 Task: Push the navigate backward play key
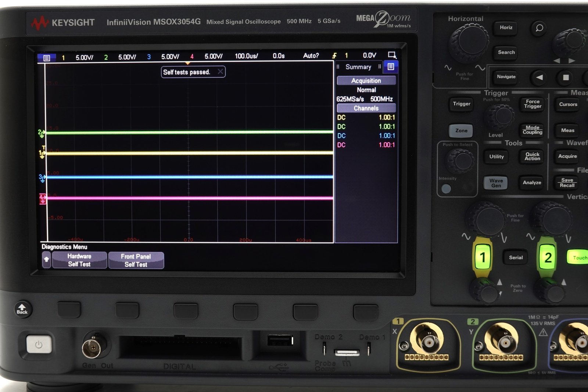[x=539, y=78]
